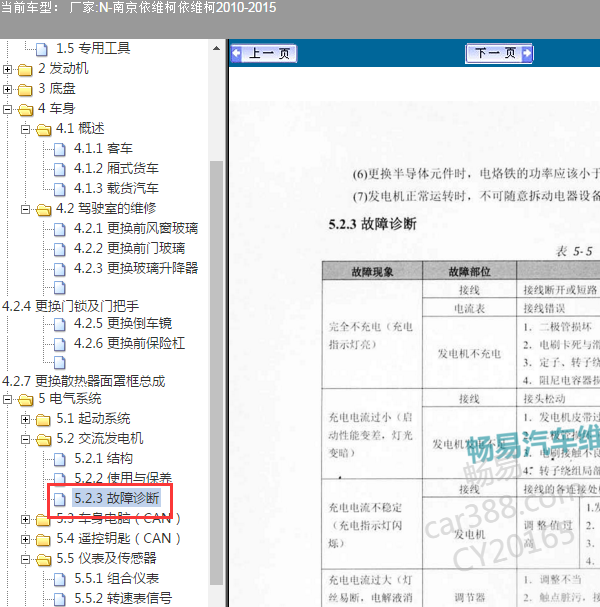
Task: Click the folder icon beside 5.2 交流发电机
Action: click(x=43, y=440)
